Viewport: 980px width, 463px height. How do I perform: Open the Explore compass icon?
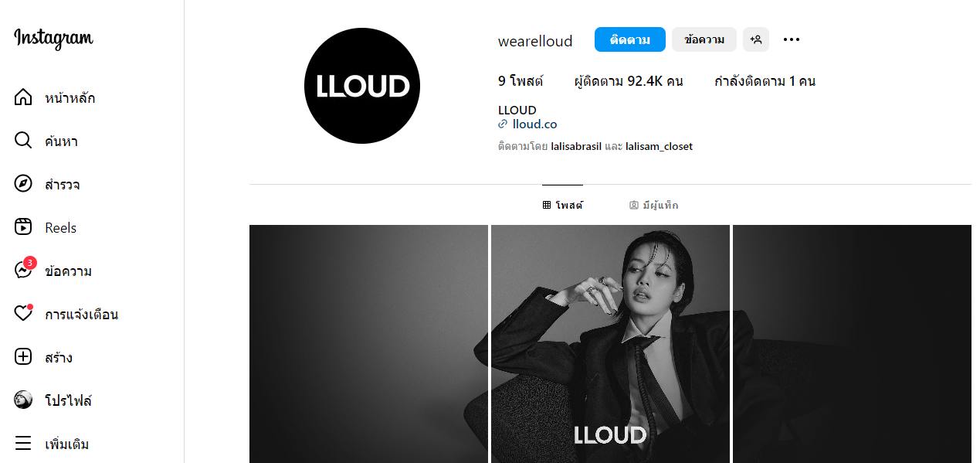point(23,185)
